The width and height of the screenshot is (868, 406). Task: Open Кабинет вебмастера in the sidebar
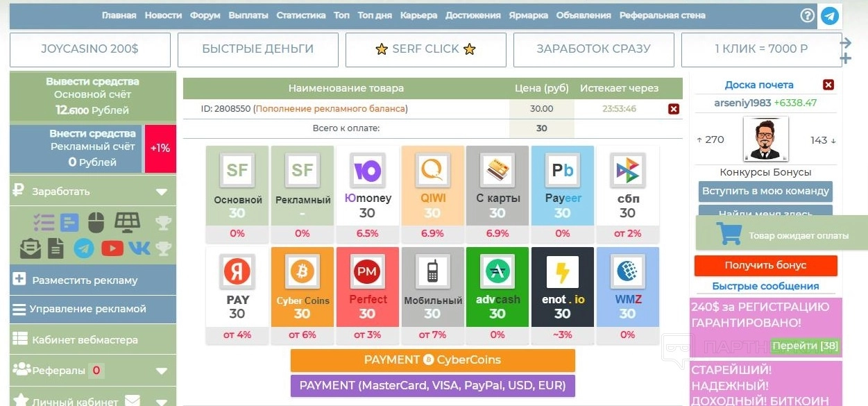click(x=93, y=339)
